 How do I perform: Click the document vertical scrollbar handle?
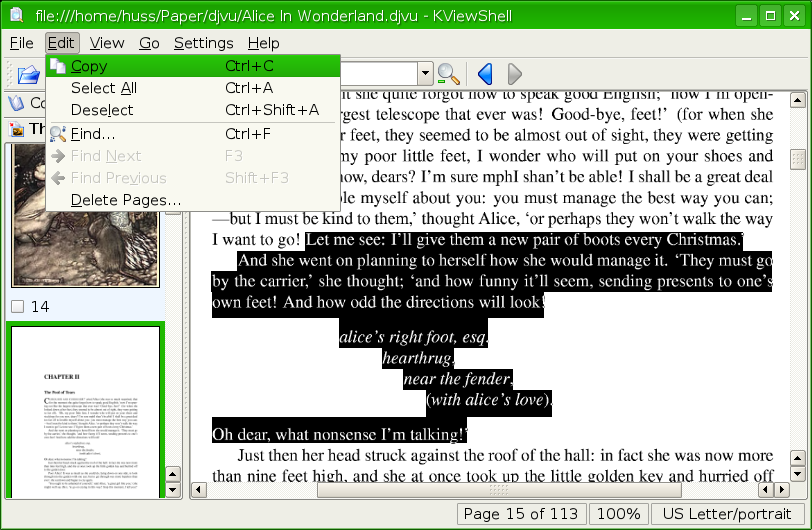(x=798, y=160)
